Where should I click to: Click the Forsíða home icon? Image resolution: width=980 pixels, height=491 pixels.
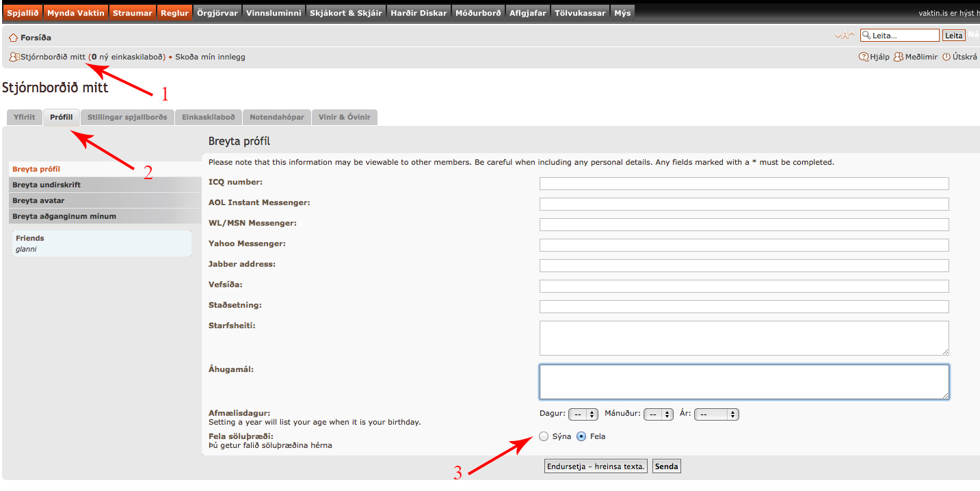pos(13,38)
